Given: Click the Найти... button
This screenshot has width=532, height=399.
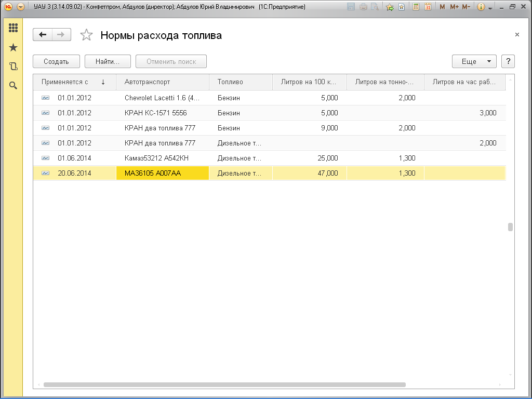Looking at the screenshot, I should 108,61.
